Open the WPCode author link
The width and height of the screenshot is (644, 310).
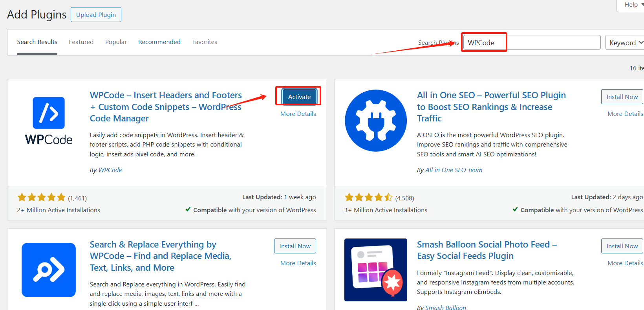110,170
